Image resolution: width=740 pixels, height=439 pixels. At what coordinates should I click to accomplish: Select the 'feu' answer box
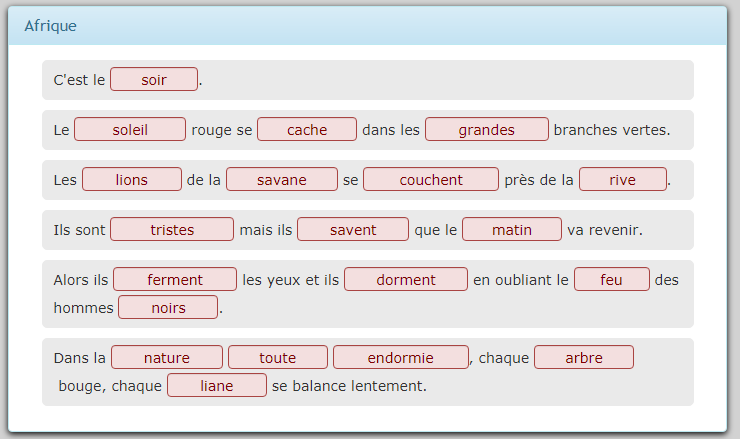[612, 279]
